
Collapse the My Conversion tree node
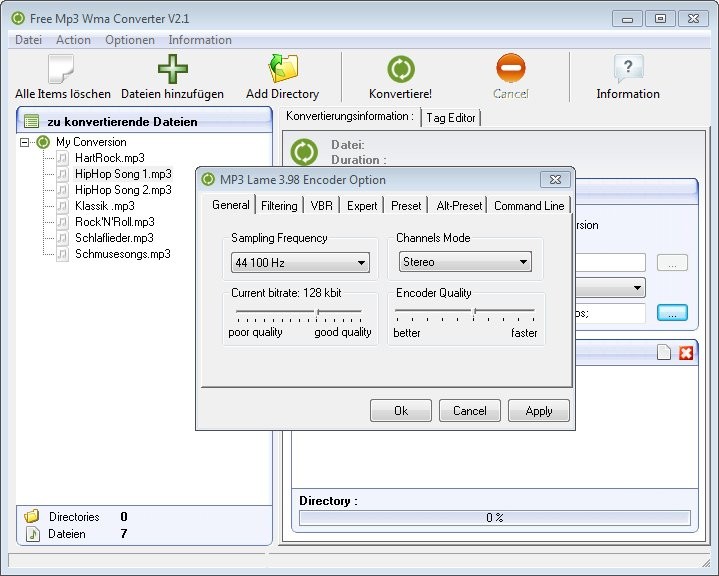(x=24, y=143)
